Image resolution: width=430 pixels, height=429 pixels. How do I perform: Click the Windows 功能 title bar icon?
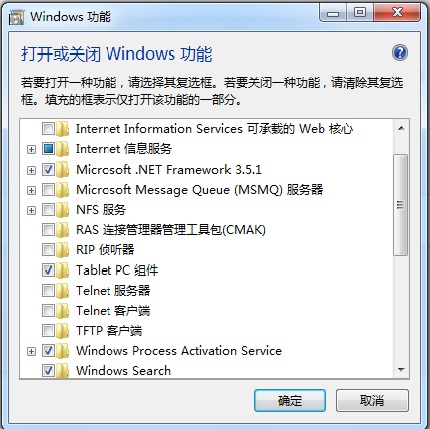click(16, 17)
